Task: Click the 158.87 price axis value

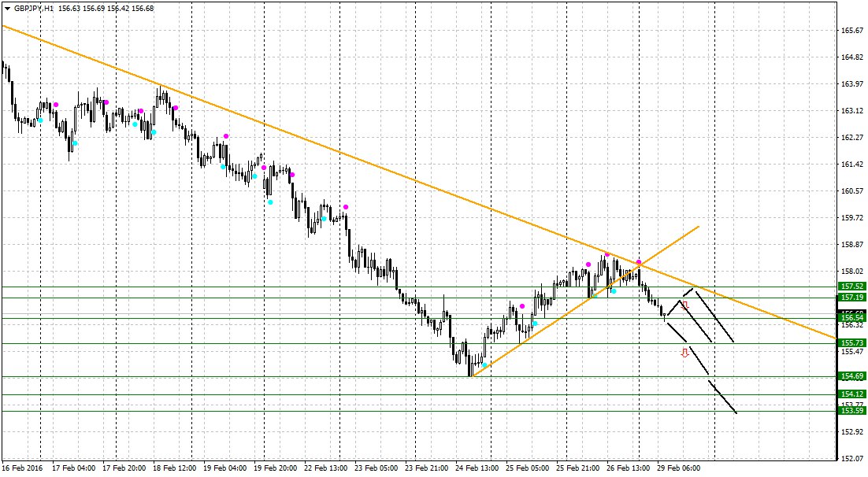Action: (852, 244)
